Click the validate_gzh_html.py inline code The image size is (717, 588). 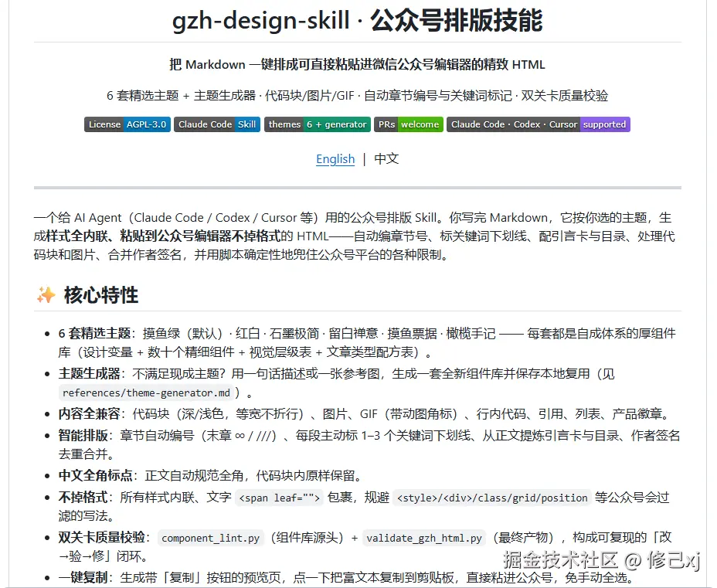[x=424, y=538]
